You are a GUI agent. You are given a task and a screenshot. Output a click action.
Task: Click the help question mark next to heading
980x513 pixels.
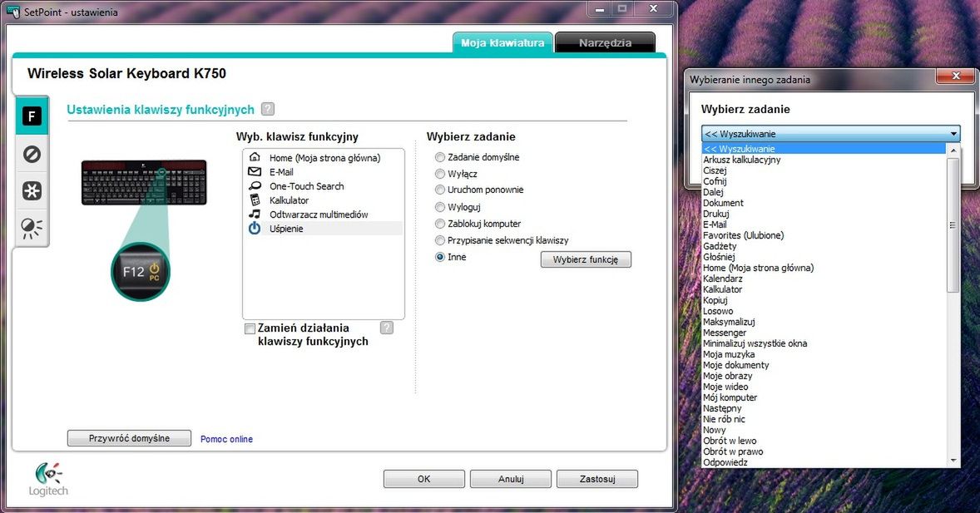tap(268, 109)
